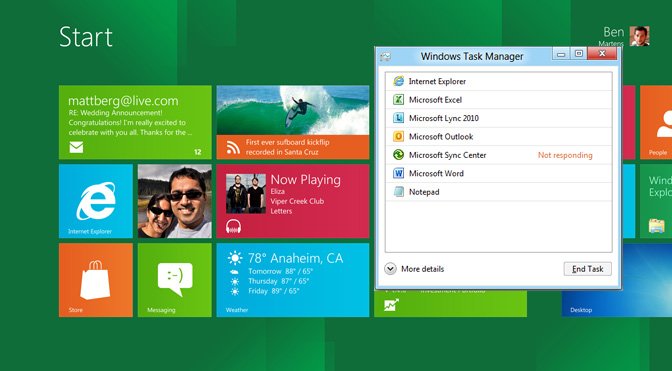This screenshot has height=371, width=672.
Task: Click the Notepad icon in task list
Action: (x=399, y=191)
